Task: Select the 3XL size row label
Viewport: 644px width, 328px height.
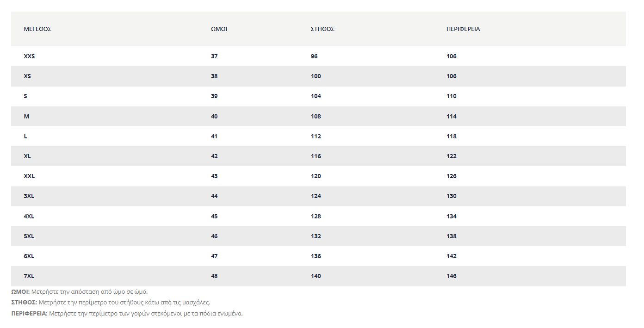Action: [x=29, y=196]
